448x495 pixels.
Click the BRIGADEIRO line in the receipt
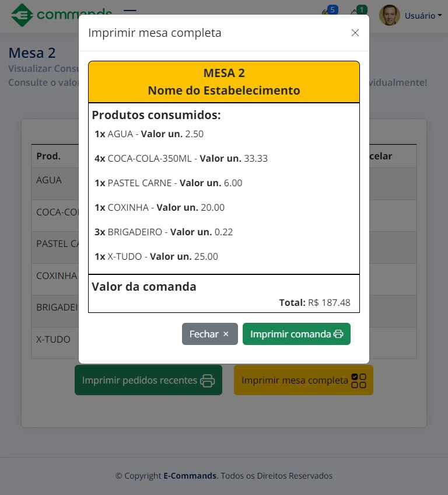(x=163, y=232)
